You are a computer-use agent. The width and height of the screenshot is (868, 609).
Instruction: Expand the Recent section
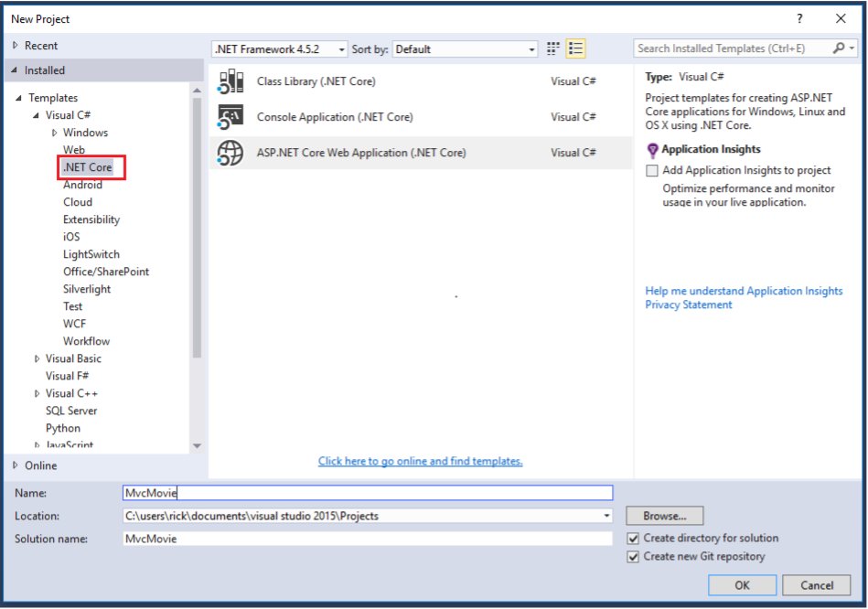[15, 46]
